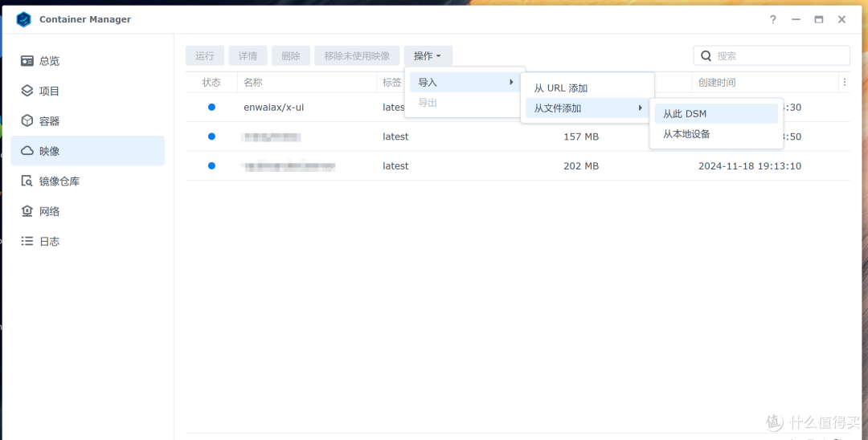Click the 项目 project layers icon

(27, 91)
